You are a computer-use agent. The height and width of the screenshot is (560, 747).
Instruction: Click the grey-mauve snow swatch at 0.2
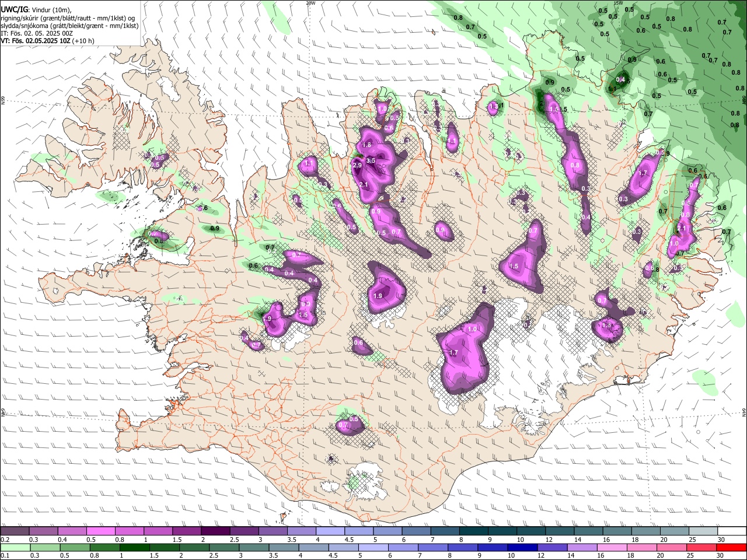pos(15,531)
